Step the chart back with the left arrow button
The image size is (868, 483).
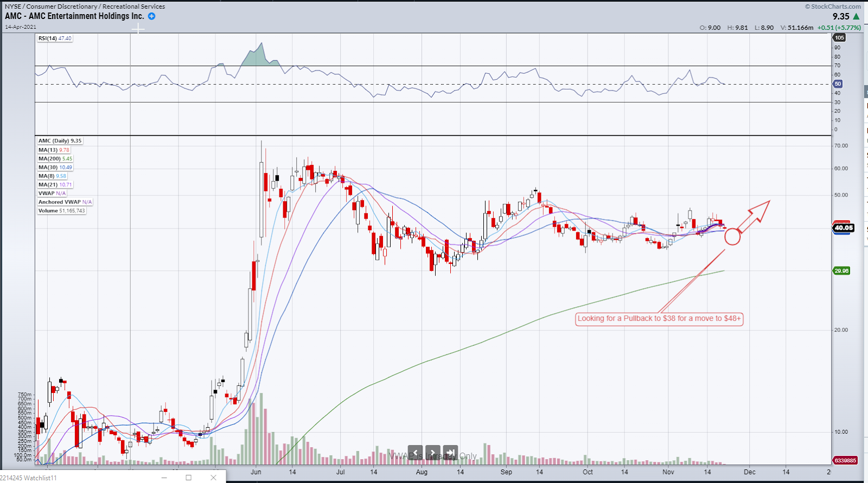[x=415, y=452]
